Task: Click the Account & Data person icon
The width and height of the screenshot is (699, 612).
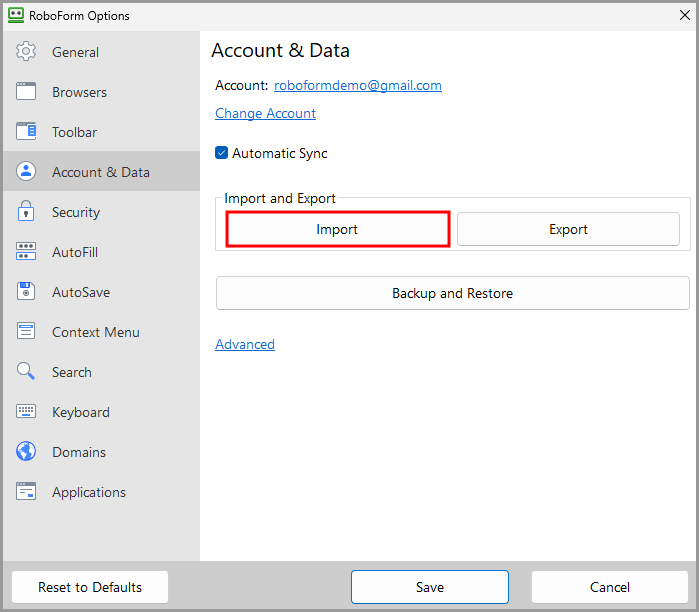Action: point(26,171)
